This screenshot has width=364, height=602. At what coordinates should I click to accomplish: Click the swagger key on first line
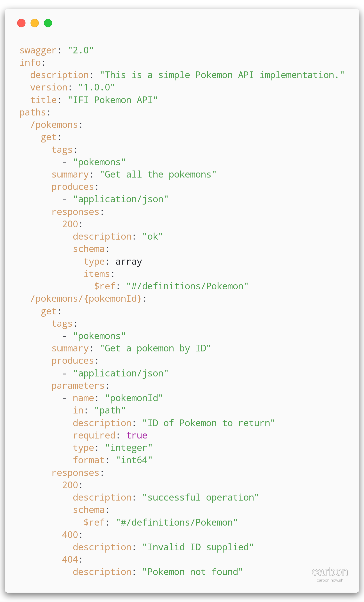tap(38, 50)
